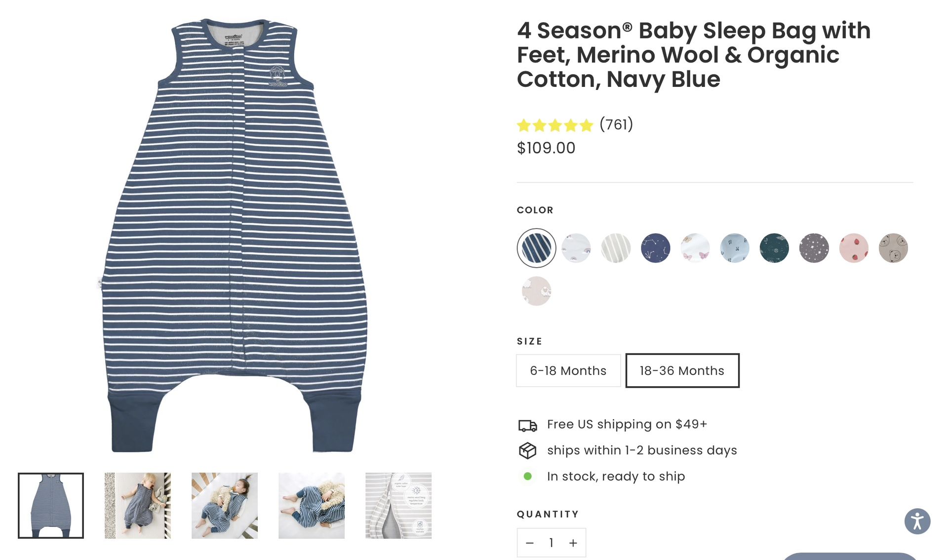
Task: Click the plus icon to increase quantity
Action: pyautogui.click(x=573, y=543)
